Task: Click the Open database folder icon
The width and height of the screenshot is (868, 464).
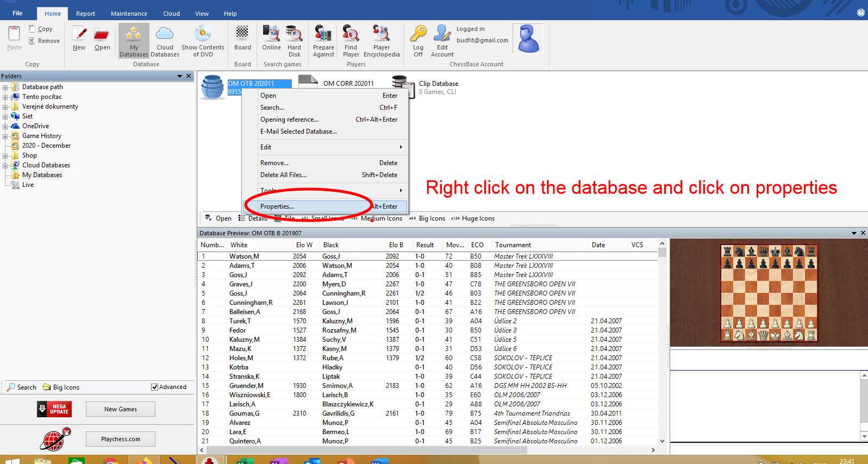Action: [102, 34]
